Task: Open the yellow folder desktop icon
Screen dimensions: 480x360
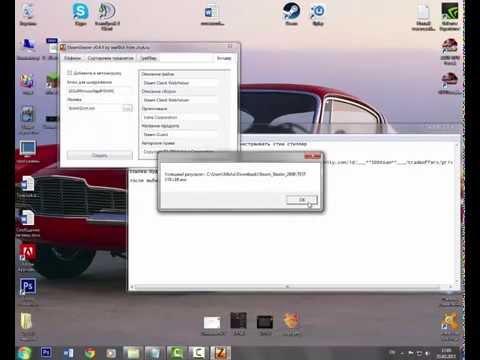Action: [27, 325]
